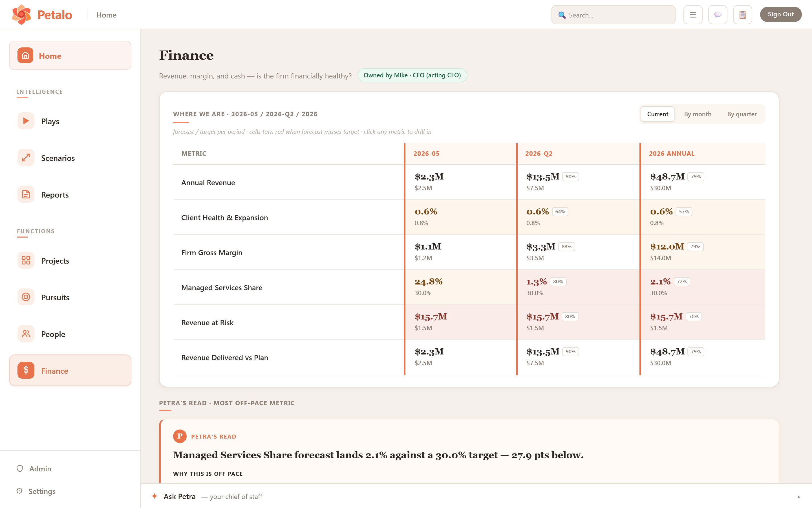Viewport: 812px width, 508px height.
Task: Open Scenarios in the sidebar
Action: [70, 157]
